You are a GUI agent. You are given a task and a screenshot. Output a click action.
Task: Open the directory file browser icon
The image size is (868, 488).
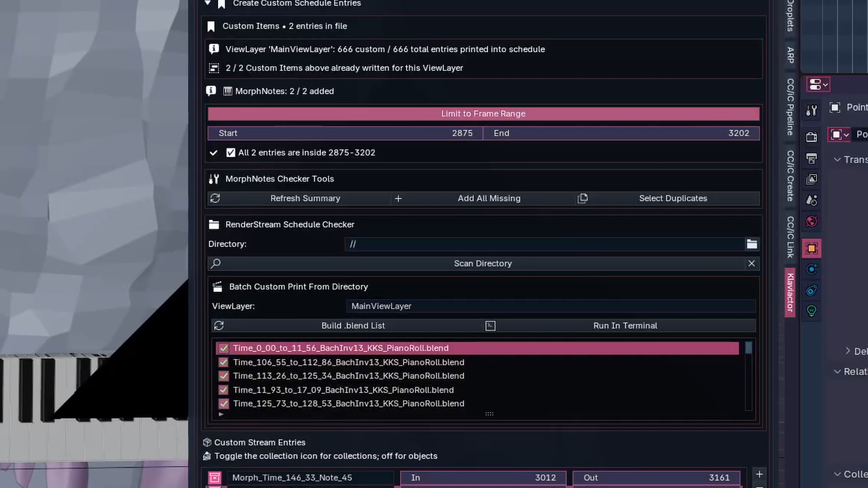tap(752, 244)
